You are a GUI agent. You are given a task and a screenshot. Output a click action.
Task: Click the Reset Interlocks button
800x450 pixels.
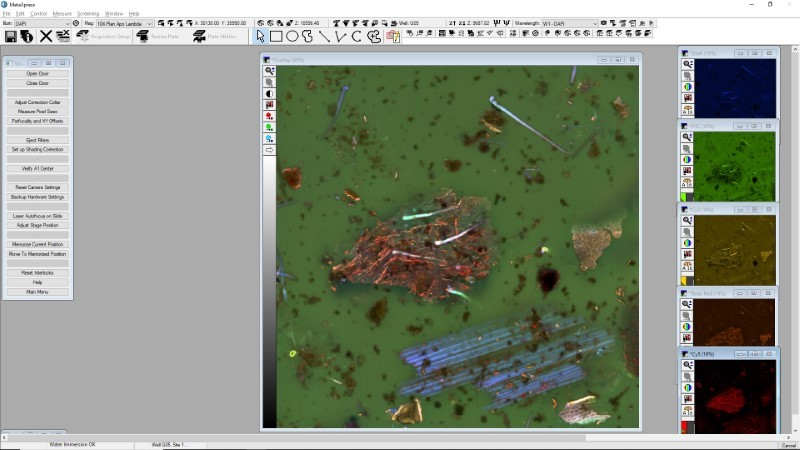tap(37, 273)
